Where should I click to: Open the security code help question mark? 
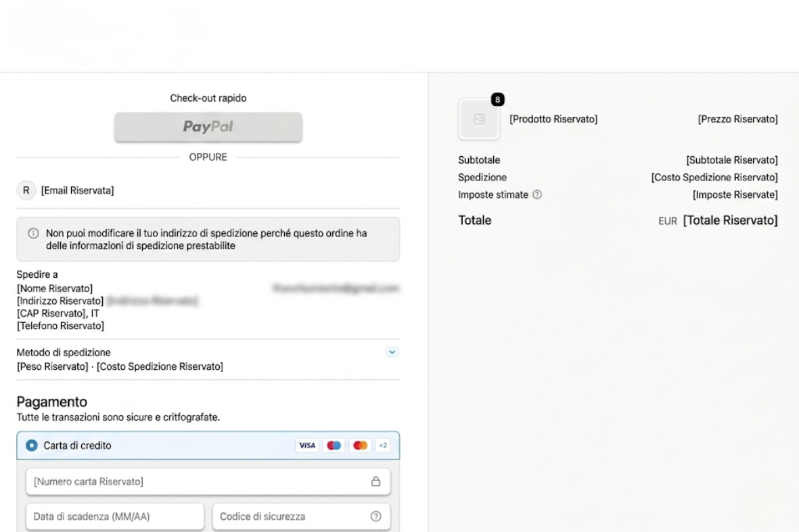[x=375, y=516]
